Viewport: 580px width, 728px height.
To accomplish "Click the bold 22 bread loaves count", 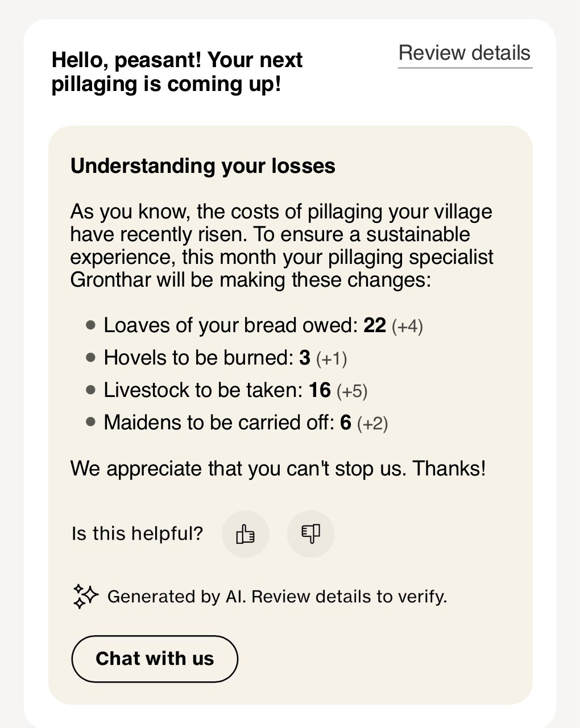I will [375, 325].
